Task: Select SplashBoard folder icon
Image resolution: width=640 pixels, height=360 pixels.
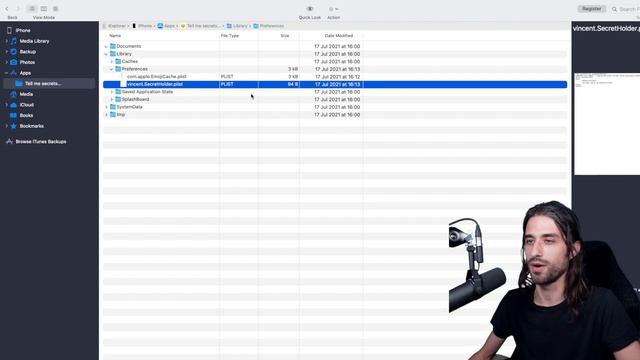Action: coord(118,99)
